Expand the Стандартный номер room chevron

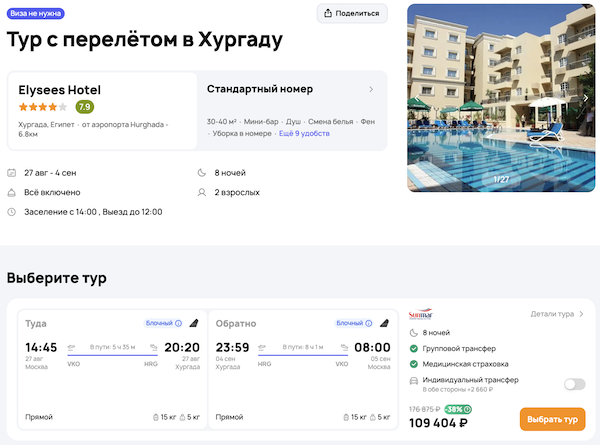(371, 89)
